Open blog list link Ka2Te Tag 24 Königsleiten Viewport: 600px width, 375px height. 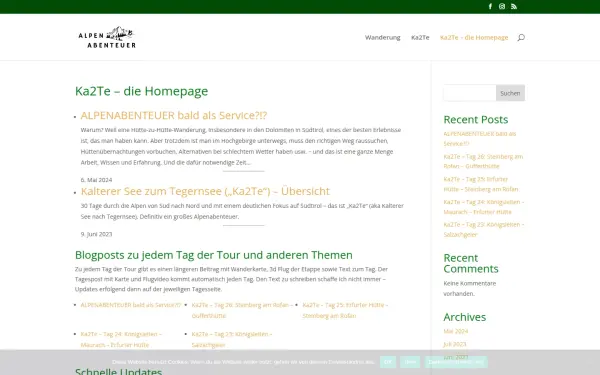(121, 339)
